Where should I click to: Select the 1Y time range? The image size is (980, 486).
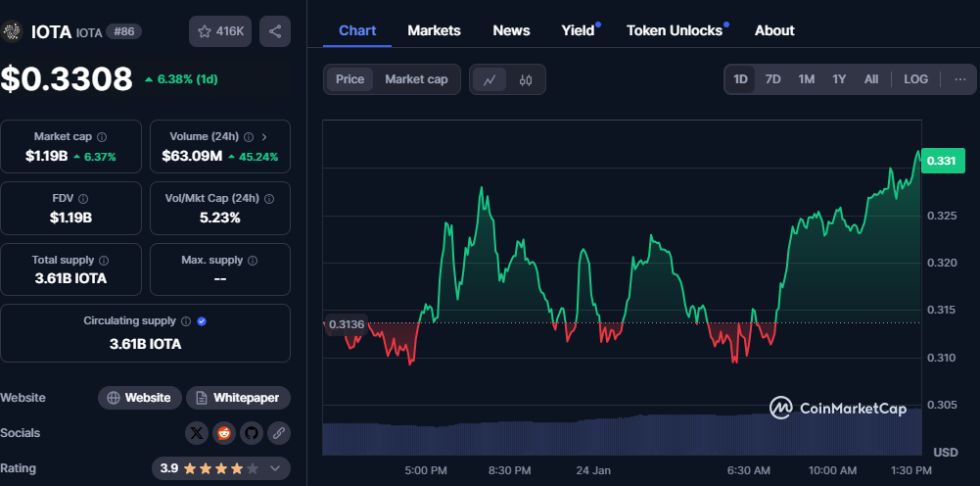tap(839, 79)
